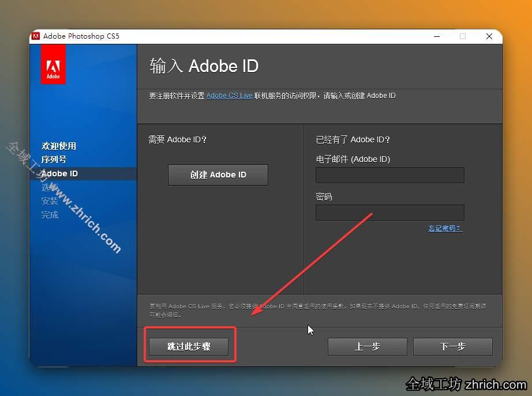Focus the password (密码) input field
Viewport: 532px width, 396px height.
[x=390, y=213]
